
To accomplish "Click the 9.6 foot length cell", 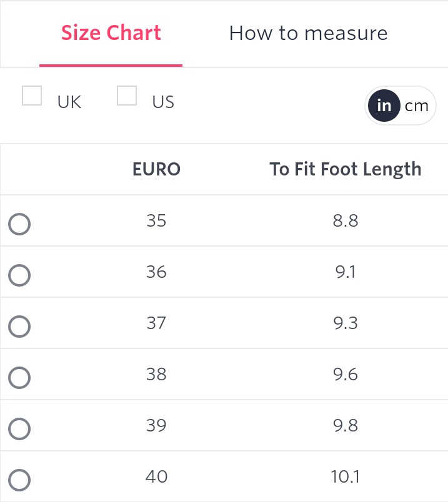I will pos(345,374).
